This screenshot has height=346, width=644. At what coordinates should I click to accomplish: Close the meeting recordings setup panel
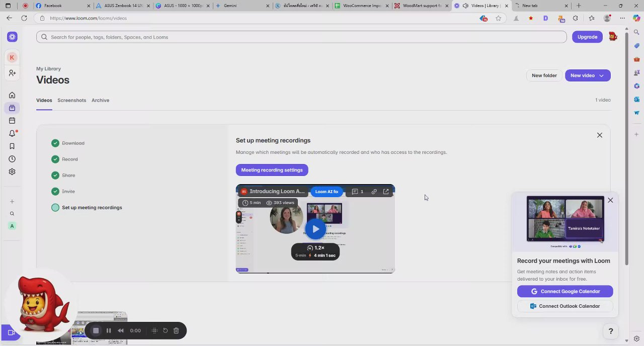click(600, 135)
